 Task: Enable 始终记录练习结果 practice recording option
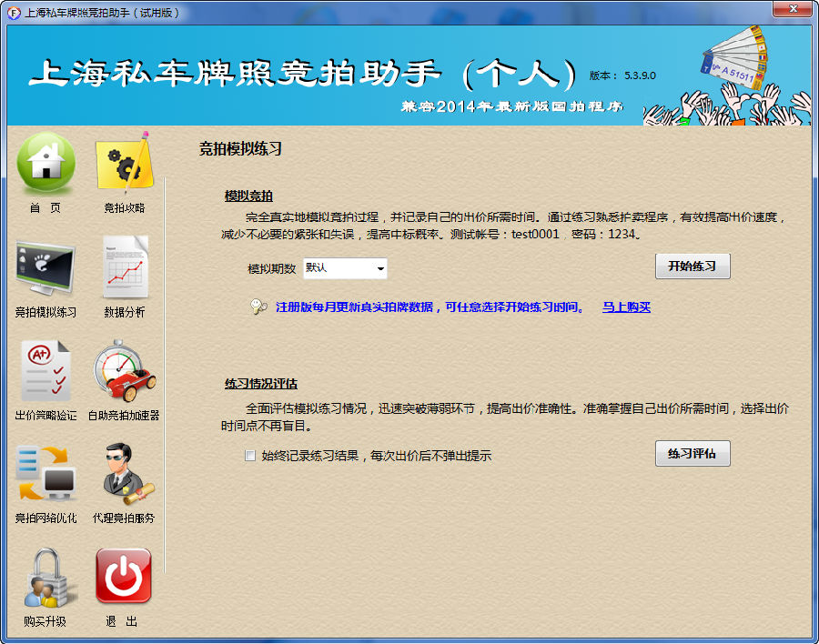pos(250,455)
